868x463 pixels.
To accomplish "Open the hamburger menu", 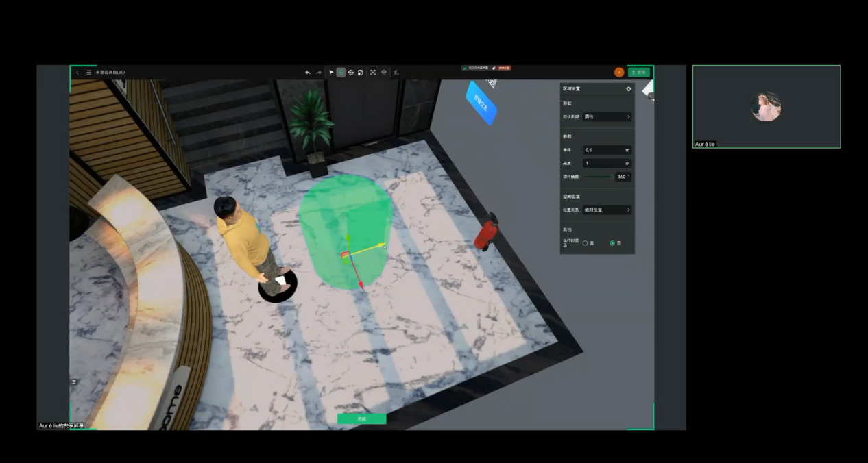I will 88,73.
